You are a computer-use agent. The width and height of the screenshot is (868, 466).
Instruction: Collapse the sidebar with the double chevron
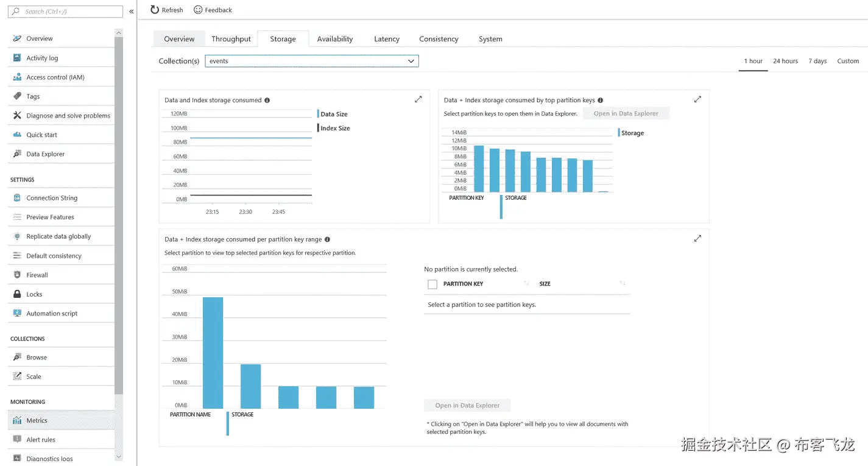pos(131,12)
